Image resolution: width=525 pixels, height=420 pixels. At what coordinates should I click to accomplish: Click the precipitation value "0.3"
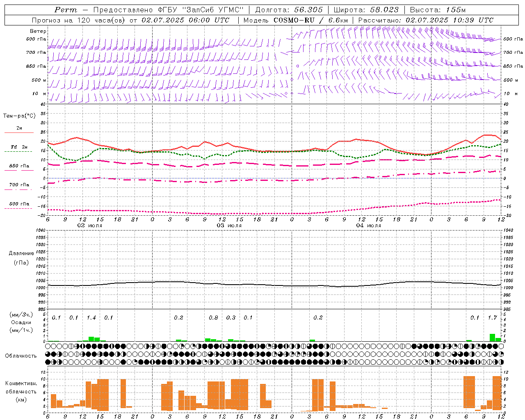click(x=231, y=318)
